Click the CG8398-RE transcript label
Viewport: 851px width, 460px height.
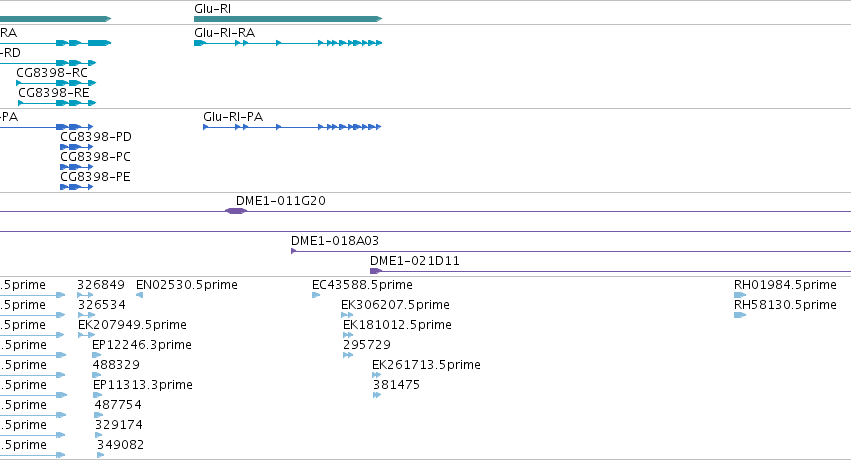coord(54,93)
